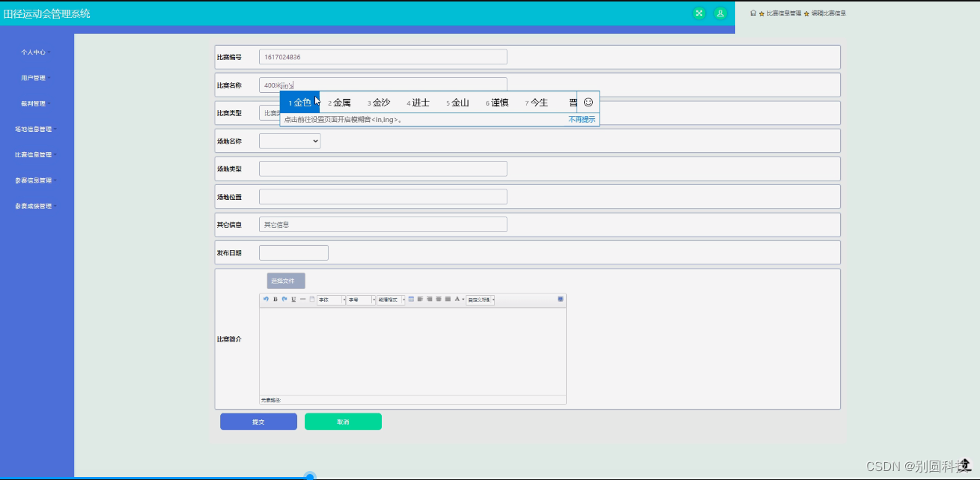Click the 比赛名称 input field
Image resolution: width=980 pixels, height=480 pixels.
tap(383, 85)
